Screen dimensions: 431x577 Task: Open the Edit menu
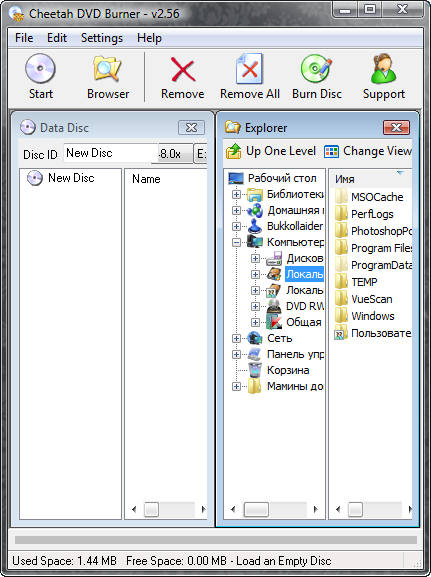tap(57, 38)
